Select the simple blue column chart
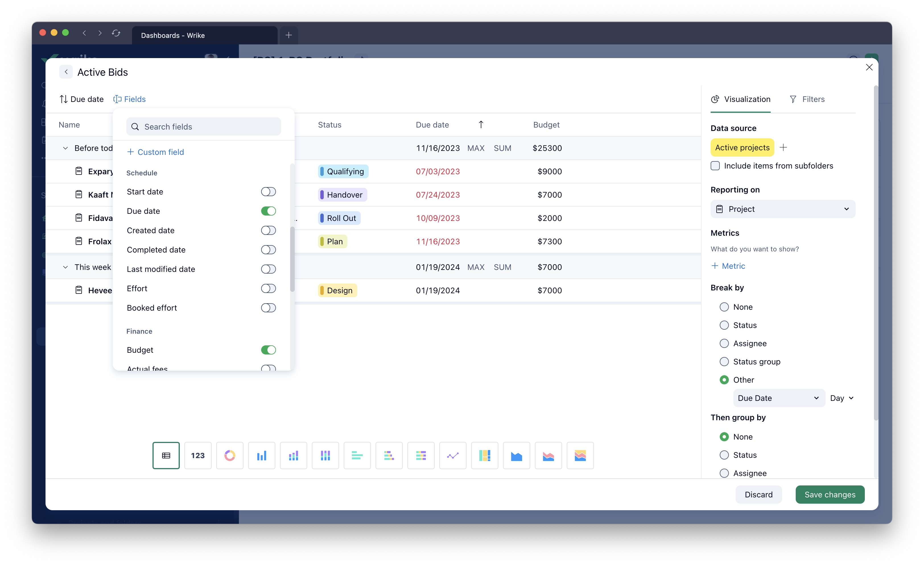The height and width of the screenshot is (566, 924). pos(261,455)
